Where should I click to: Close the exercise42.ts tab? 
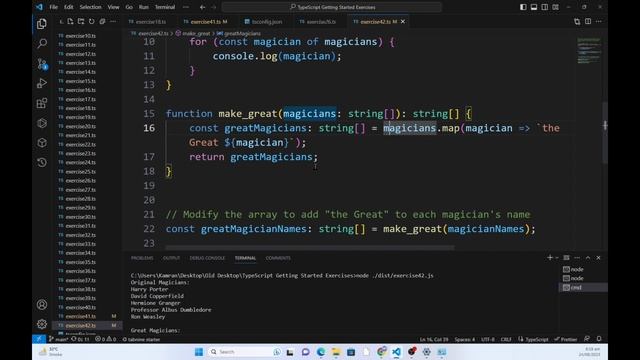pos(403,22)
